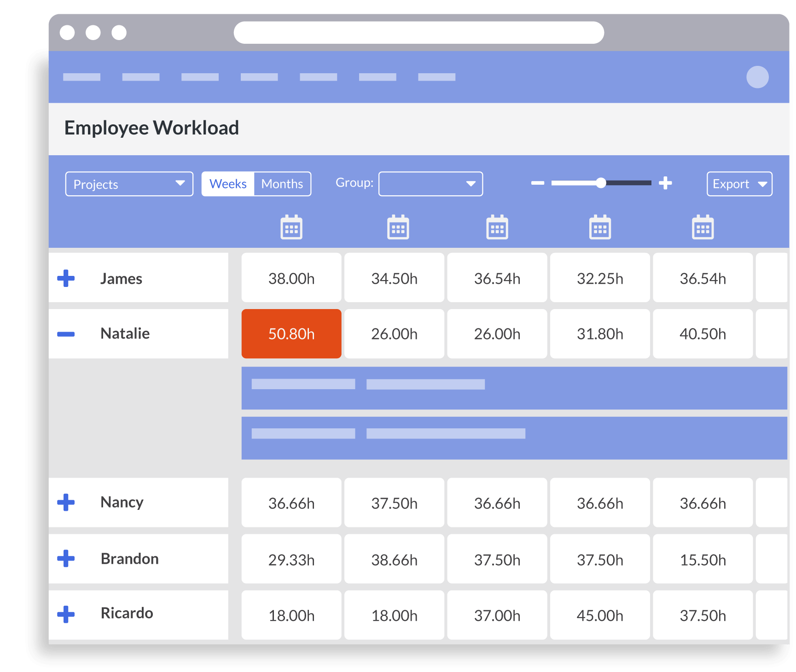Select Nancy's 37.50h cell
This screenshot has width=796, height=672.
click(x=395, y=503)
